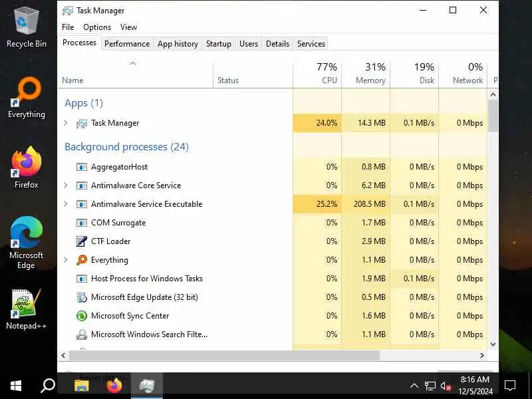Show hidden tray icons chevron
The image size is (532, 399).
tap(414, 386)
